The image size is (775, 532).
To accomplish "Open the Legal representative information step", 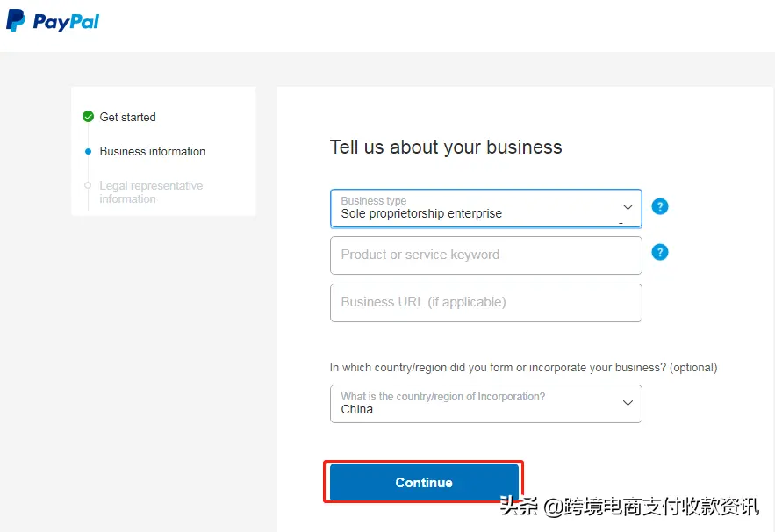I will point(150,192).
